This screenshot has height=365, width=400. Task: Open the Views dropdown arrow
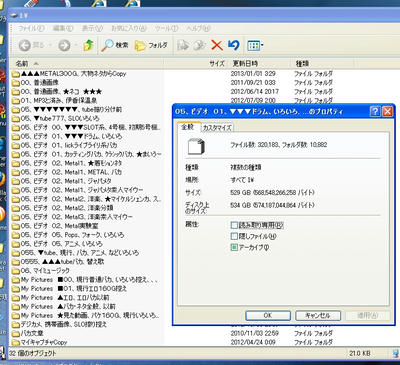click(x=262, y=45)
